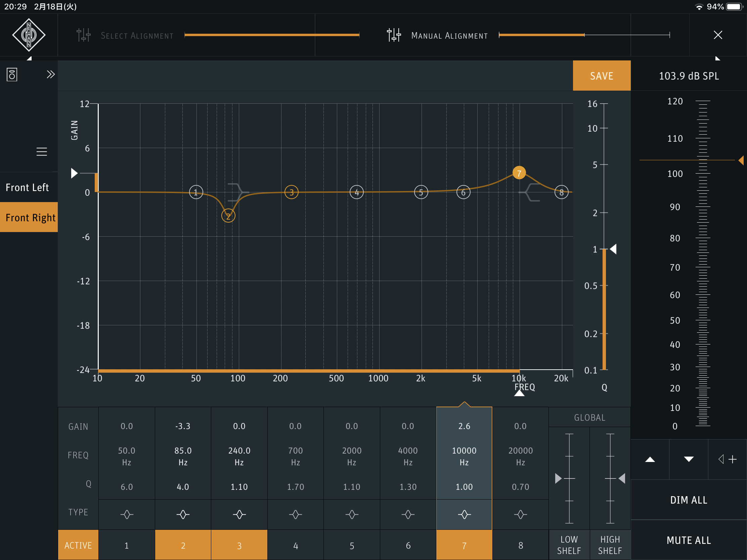Select highlighted EQ node 7 on graph
This screenshot has width=747, height=560.
click(x=519, y=173)
